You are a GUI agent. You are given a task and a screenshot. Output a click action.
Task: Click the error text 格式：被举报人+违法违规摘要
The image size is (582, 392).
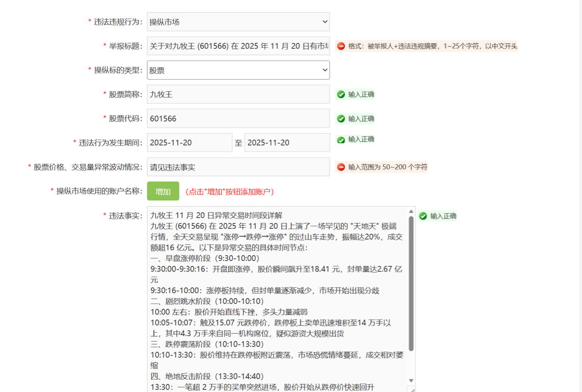click(x=433, y=46)
